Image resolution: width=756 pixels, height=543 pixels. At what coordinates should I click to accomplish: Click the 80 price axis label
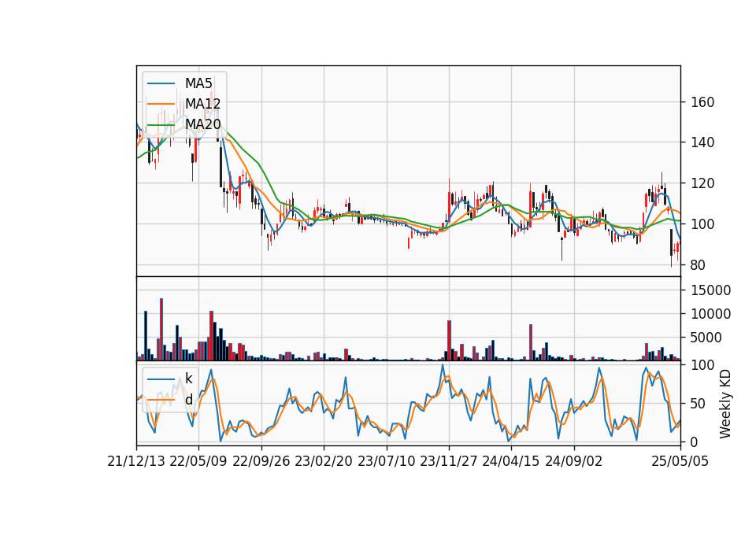click(x=699, y=265)
